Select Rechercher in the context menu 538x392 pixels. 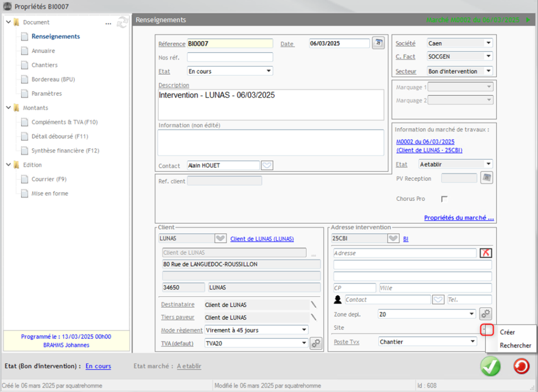515,345
